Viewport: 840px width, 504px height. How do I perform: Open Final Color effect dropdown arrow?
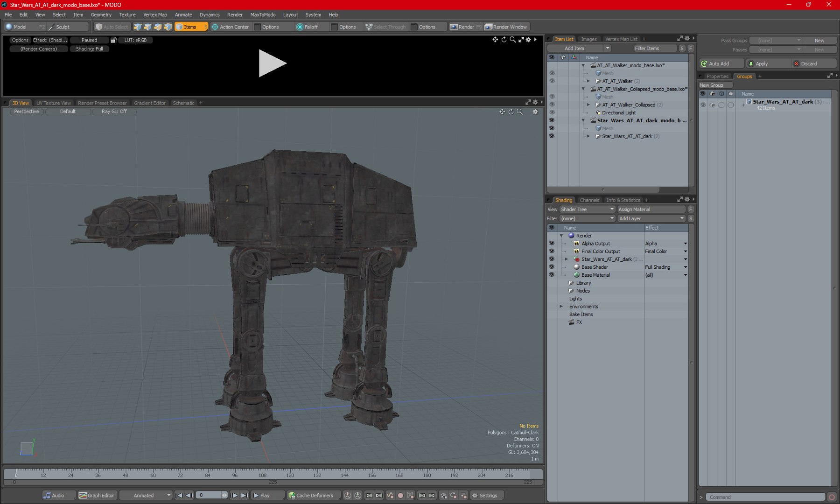coord(685,252)
